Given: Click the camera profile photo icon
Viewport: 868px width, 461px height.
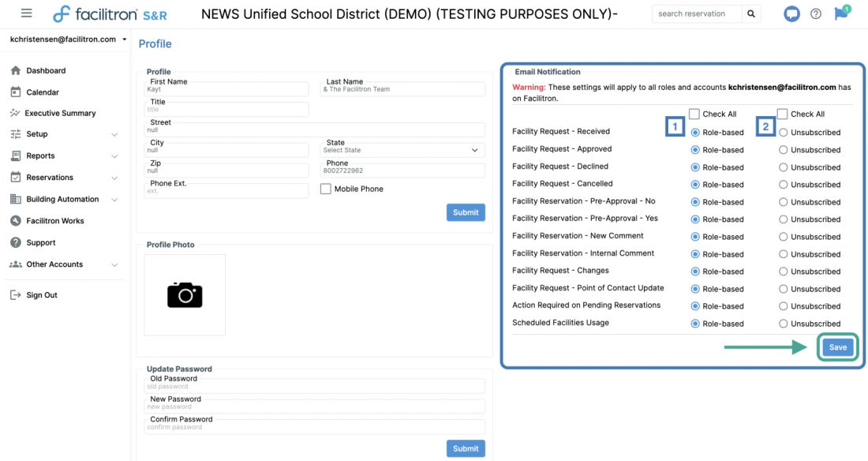Looking at the screenshot, I should click(x=185, y=294).
